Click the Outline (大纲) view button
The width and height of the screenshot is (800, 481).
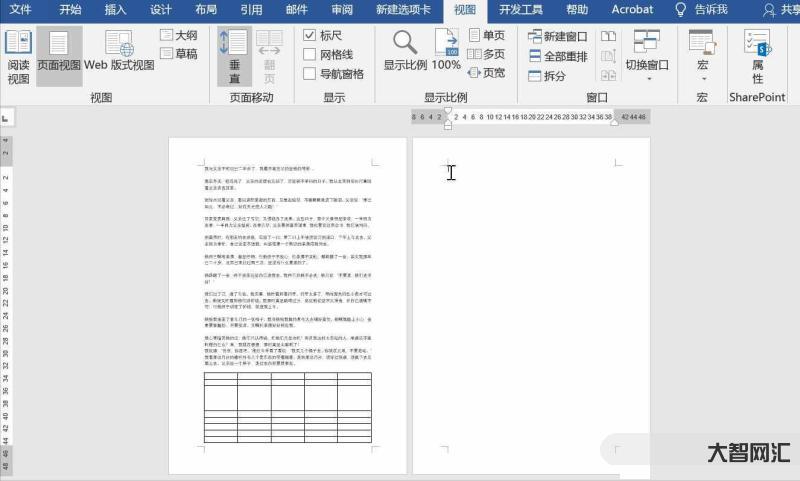pos(178,35)
